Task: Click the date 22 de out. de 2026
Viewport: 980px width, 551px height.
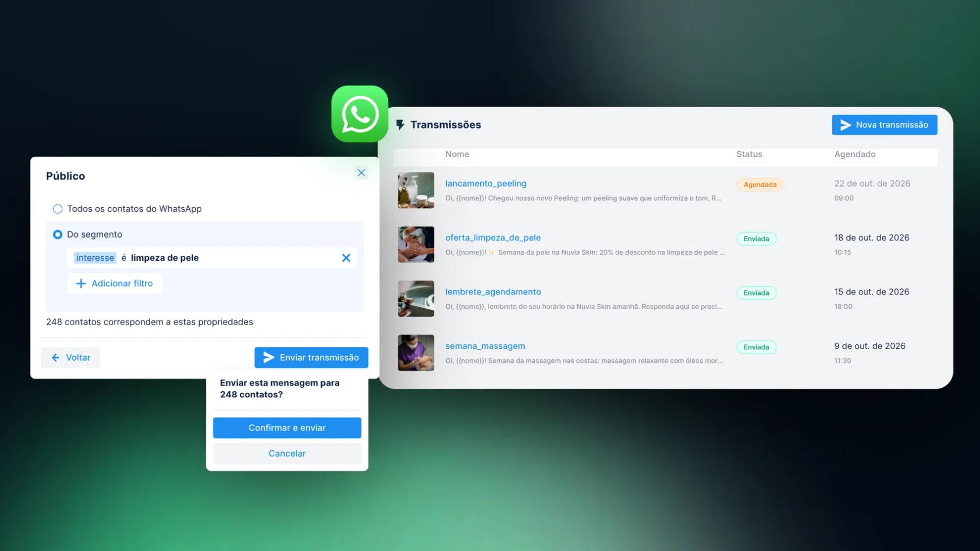Action: point(872,183)
